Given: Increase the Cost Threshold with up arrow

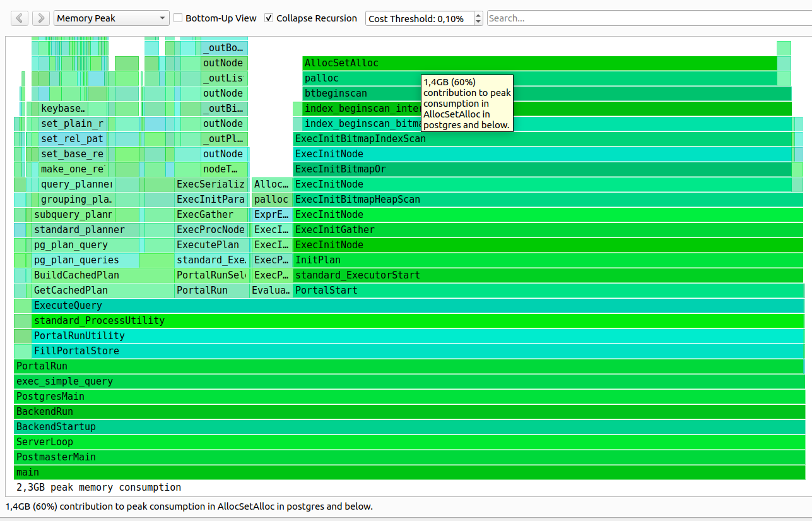Looking at the screenshot, I should pyautogui.click(x=478, y=15).
